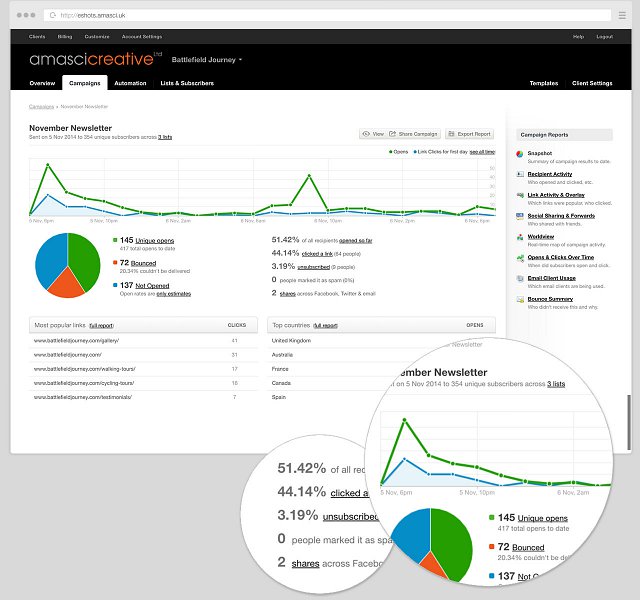This screenshot has height=600, width=640.
Task: Open the Opens & Clicks Over Time link
Action: tap(560, 257)
